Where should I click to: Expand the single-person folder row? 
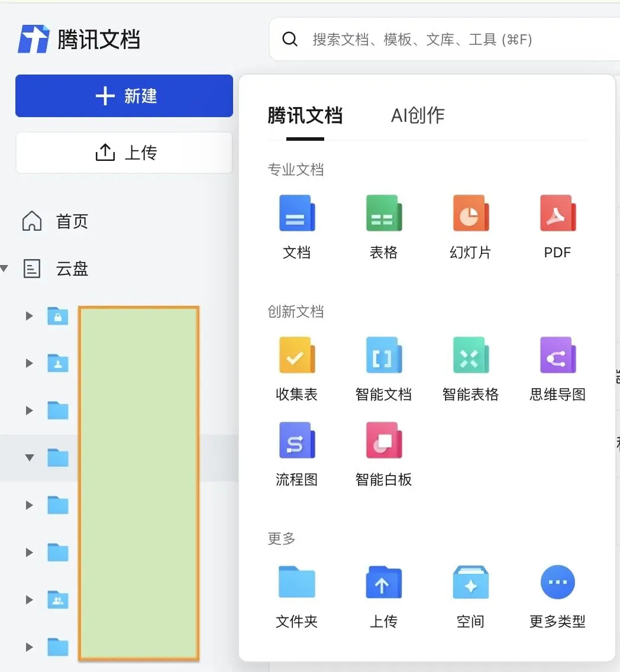[29, 363]
